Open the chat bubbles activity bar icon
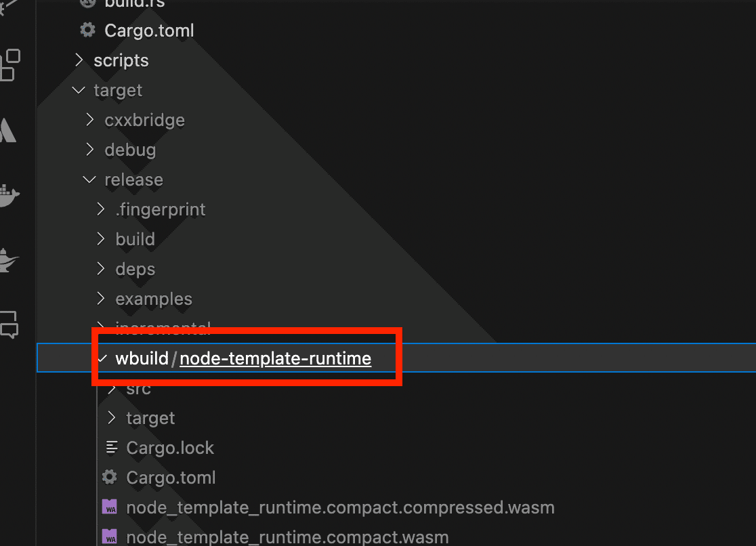Image resolution: width=756 pixels, height=546 pixels. [9, 324]
